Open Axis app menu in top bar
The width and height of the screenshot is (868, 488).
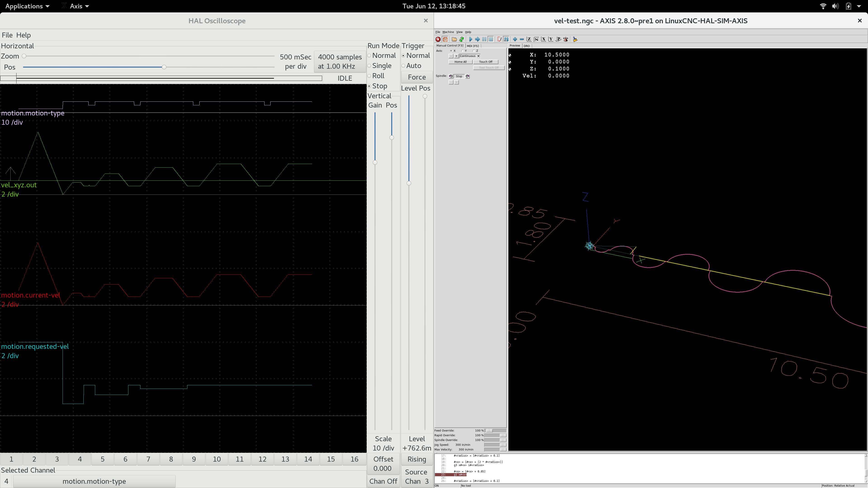[79, 6]
